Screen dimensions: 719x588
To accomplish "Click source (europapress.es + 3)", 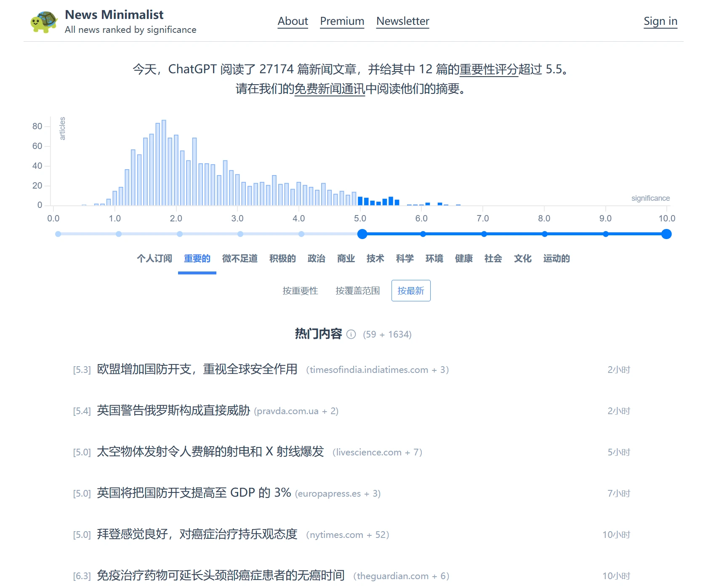I will tap(338, 494).
